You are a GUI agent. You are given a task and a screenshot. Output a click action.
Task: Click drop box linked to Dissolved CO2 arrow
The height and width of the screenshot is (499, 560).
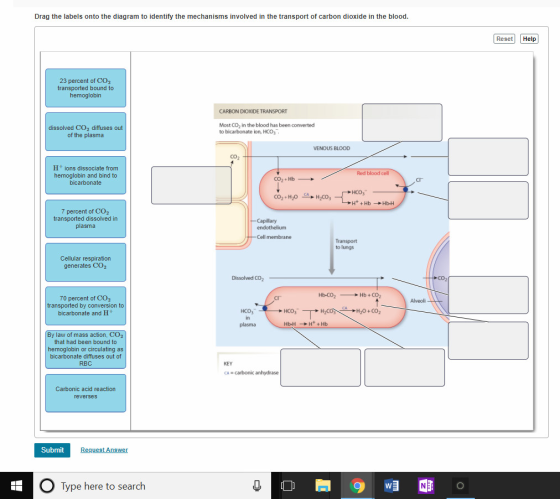pyautogui.click(x=488, y=295)
